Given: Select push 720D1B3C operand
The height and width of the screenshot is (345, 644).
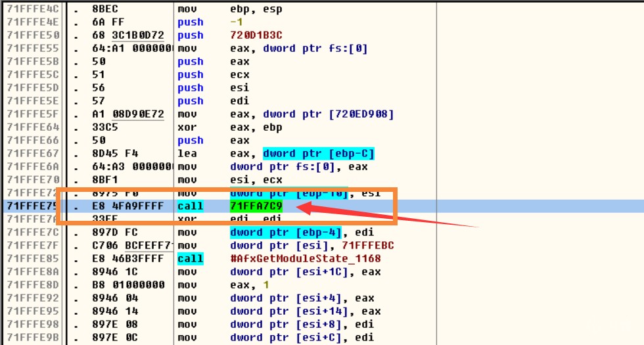Looking at the screenshot, I should 256,35.
